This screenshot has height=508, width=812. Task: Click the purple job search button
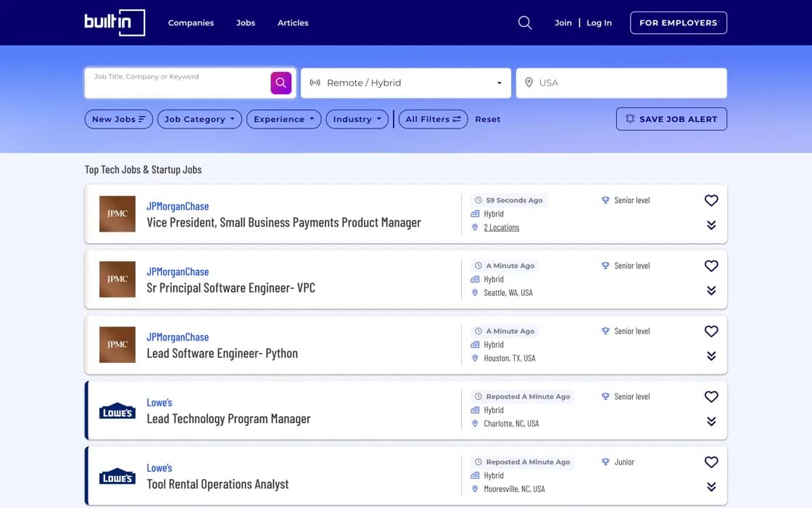click(x=281, y=83)
